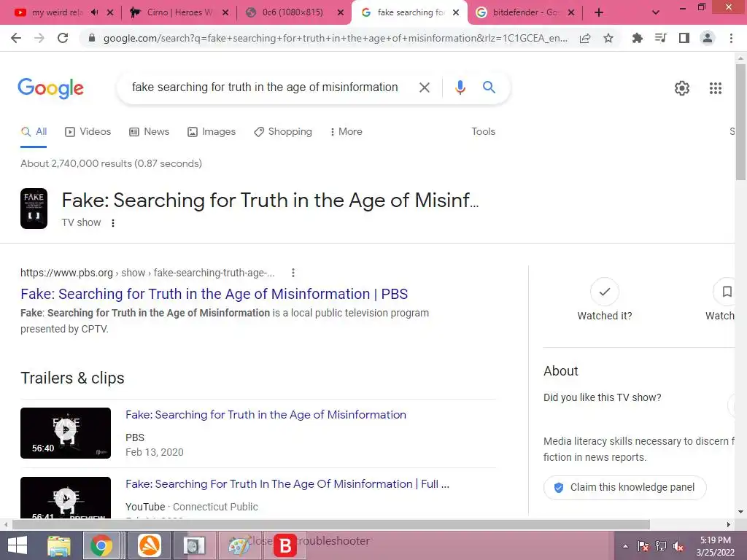747x560 pixels.
Task: Select the All results tab
Action: (x=34, y=131)
